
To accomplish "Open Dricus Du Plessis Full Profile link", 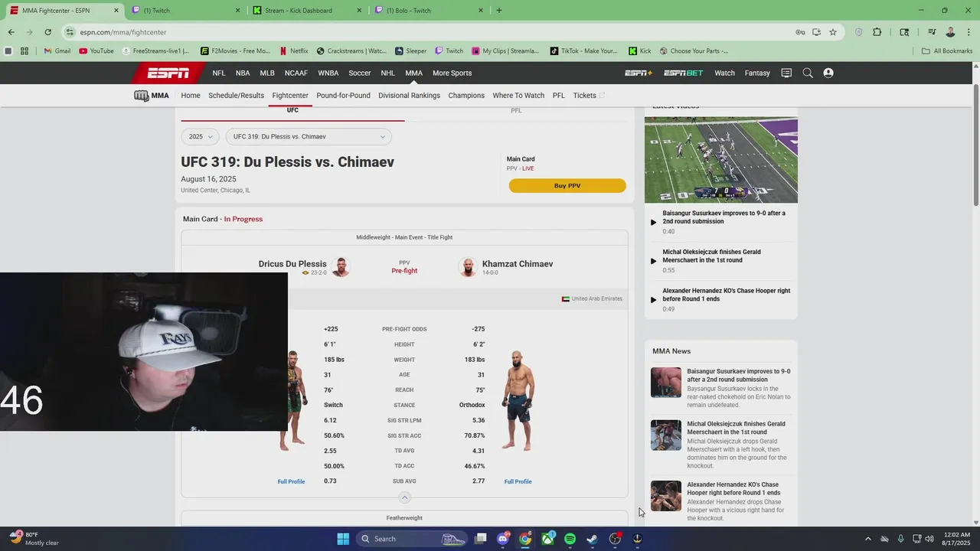I will coord(291,481).
